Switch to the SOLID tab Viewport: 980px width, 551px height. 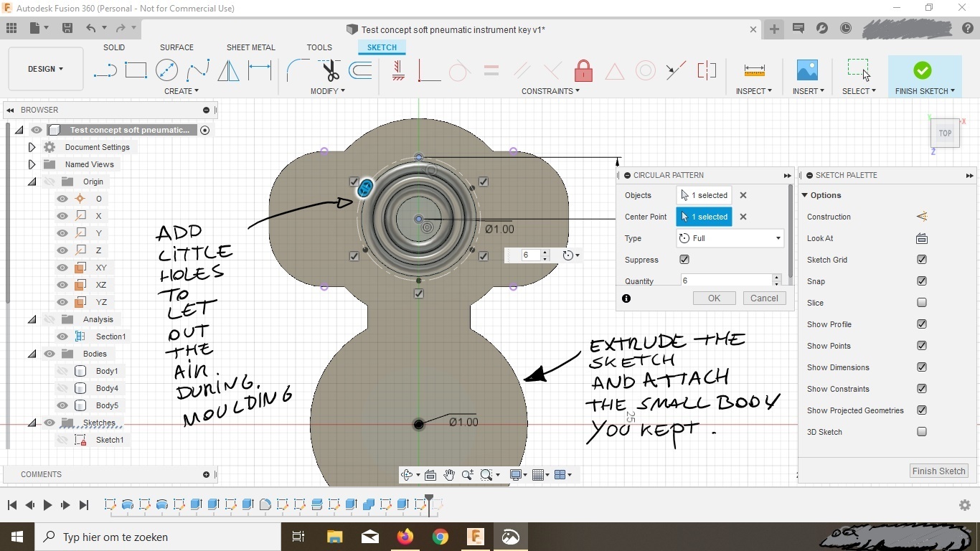coord(114,47)
